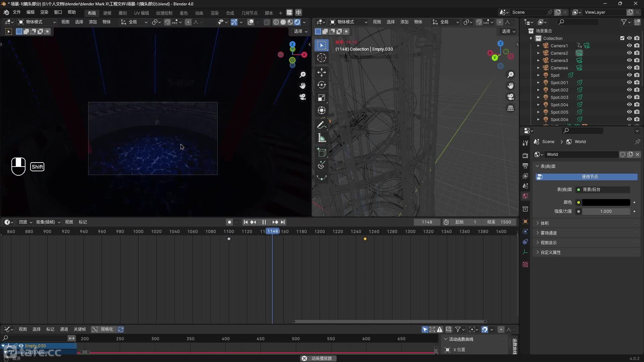644x362 pixels.
Task: Select the Move tool in right viewport
Action: coord(321,72)
